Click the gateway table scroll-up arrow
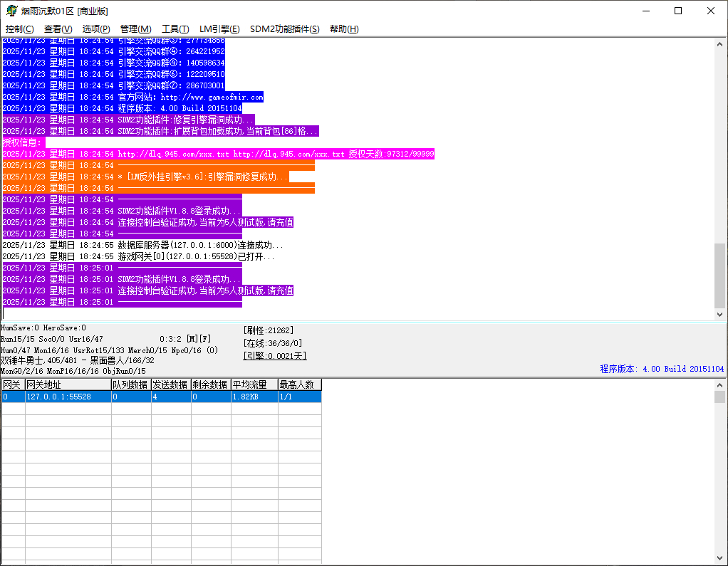Screen dimensions: 728x566 click(x=720, y=384)
